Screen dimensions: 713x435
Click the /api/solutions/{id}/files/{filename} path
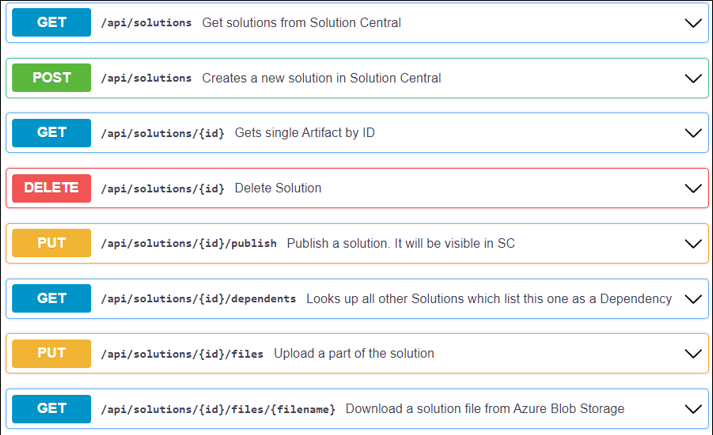click(218, 408)
